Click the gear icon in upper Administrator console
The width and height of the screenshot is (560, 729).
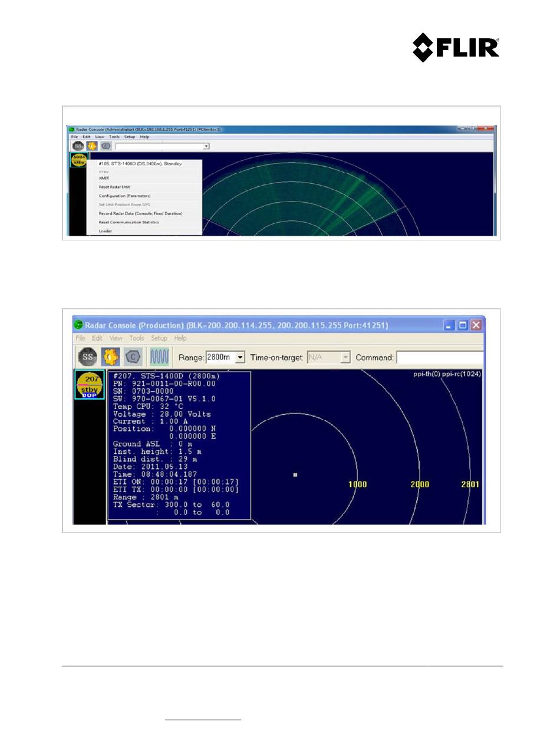[x=92, y=146]
